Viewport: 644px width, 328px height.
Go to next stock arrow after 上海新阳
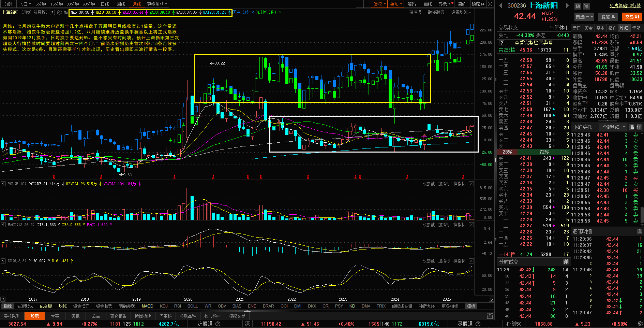click(568, 5)
